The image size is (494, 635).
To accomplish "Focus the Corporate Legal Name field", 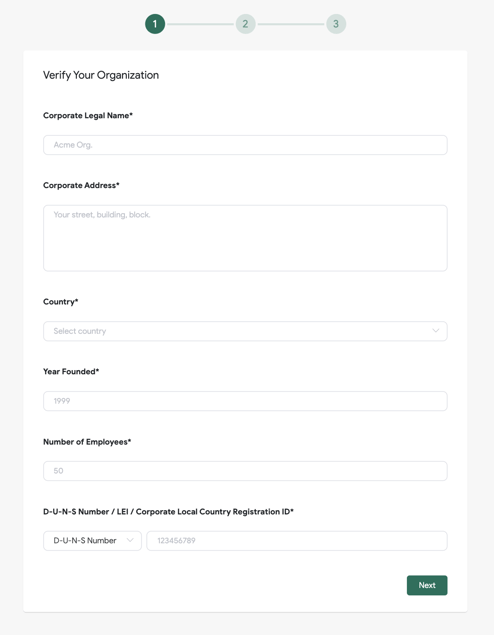I will 245,145.
